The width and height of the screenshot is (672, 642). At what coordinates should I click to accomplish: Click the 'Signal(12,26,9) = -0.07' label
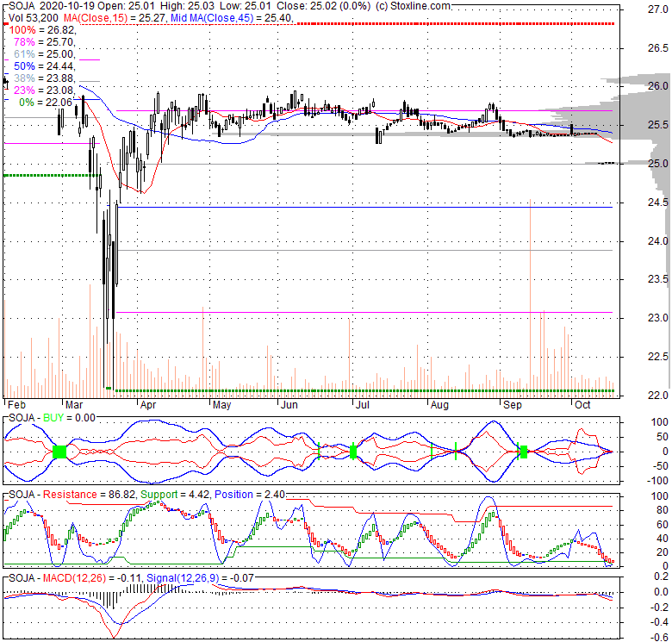pyautogui.click(x=200, y=578)
